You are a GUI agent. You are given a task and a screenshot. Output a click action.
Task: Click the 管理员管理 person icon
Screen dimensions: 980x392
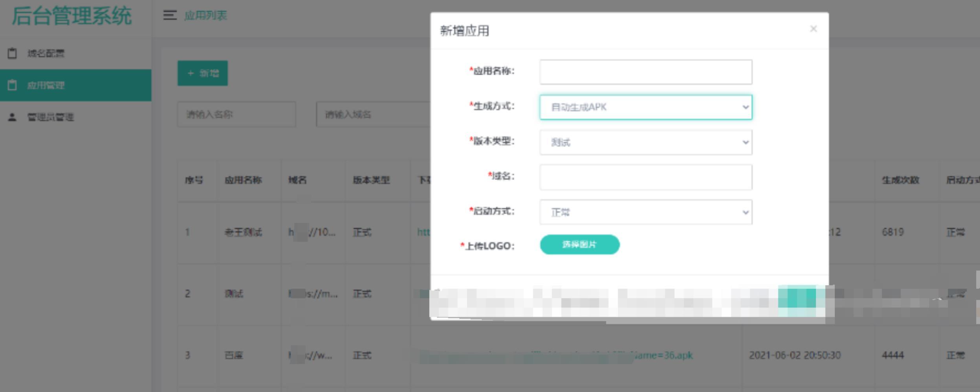tap(12, 117)
